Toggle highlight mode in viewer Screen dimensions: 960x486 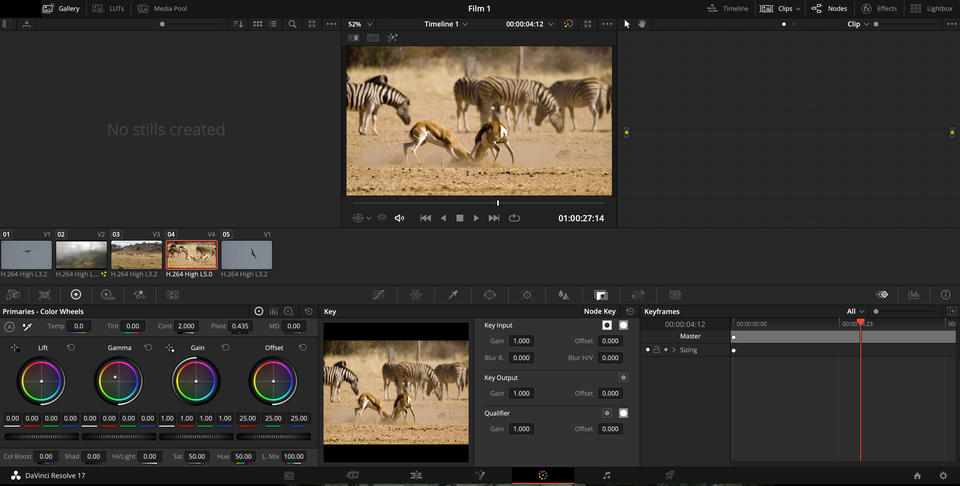click(392, 38)
